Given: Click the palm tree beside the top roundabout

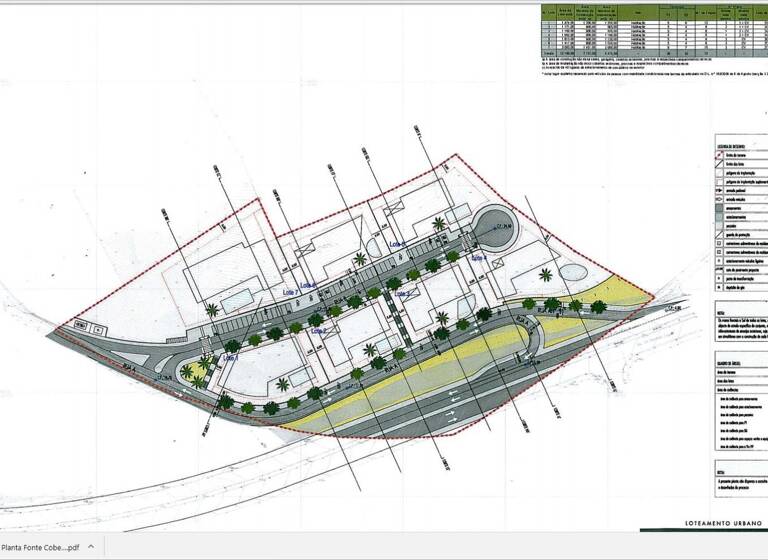Looking at the screenshot, I should (439, 224).
